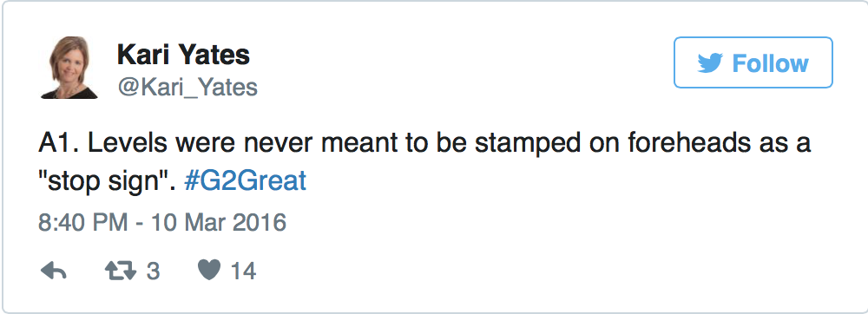This screenshot has height=314, width=868.
Task: Click empty space right of like count
Action: click(x=498, y=271)
